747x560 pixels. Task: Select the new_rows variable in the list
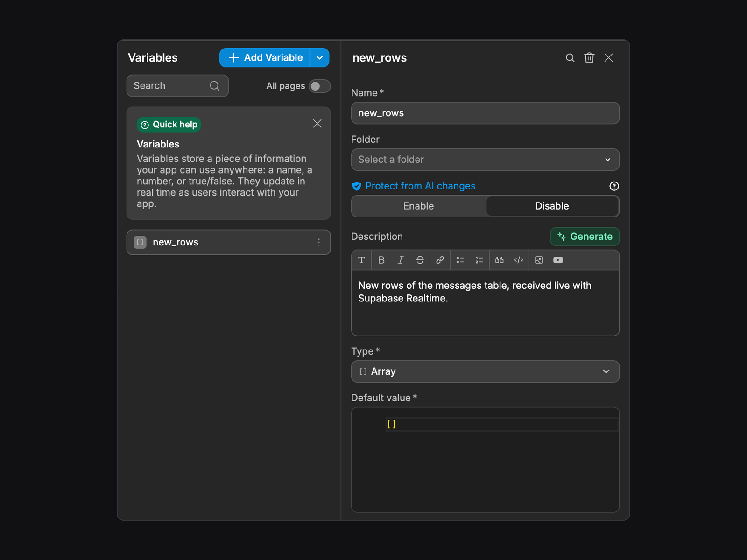(228, 242)
